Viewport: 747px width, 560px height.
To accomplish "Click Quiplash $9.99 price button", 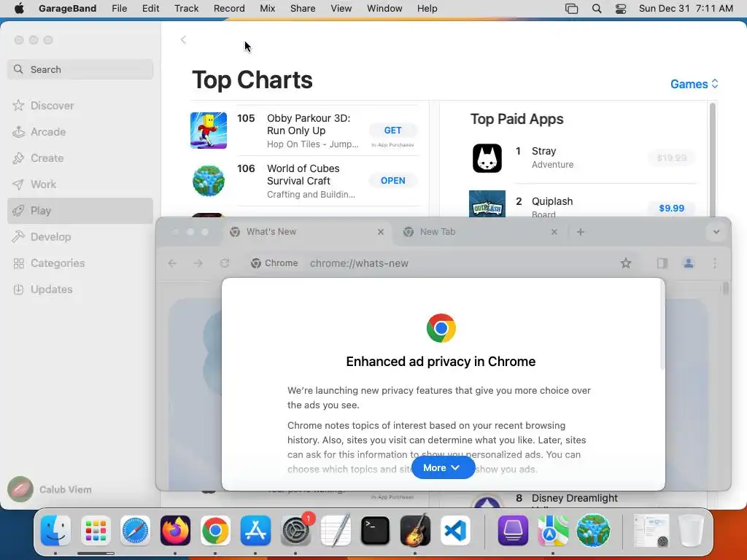I will pyautogui.click(x=671, y=208).
